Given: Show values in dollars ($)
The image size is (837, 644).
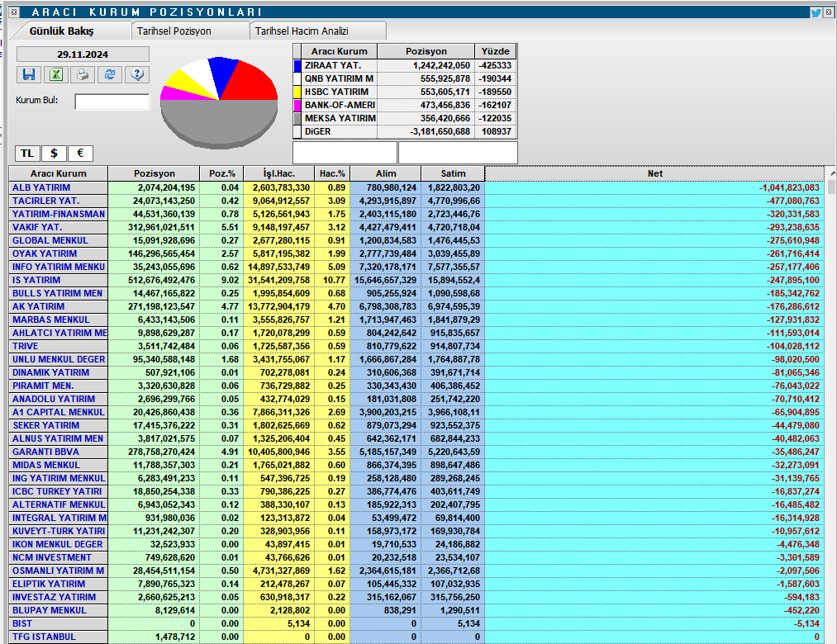Looking at the screenshot, I should point(54,154).
